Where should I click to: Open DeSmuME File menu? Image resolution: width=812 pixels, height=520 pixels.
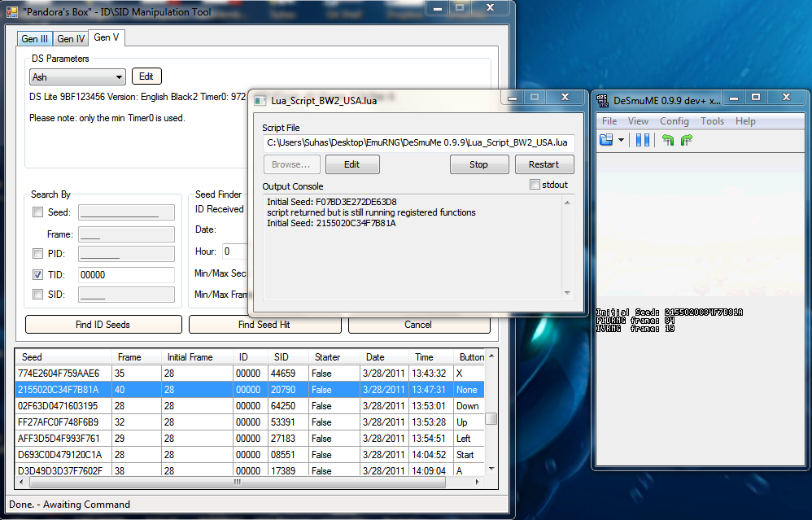(609, 120)
